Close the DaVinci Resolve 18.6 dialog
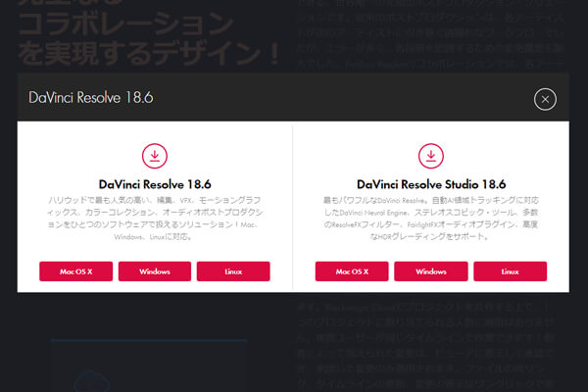The height and width of the screenshot is (392, 588). pos(545,99)
